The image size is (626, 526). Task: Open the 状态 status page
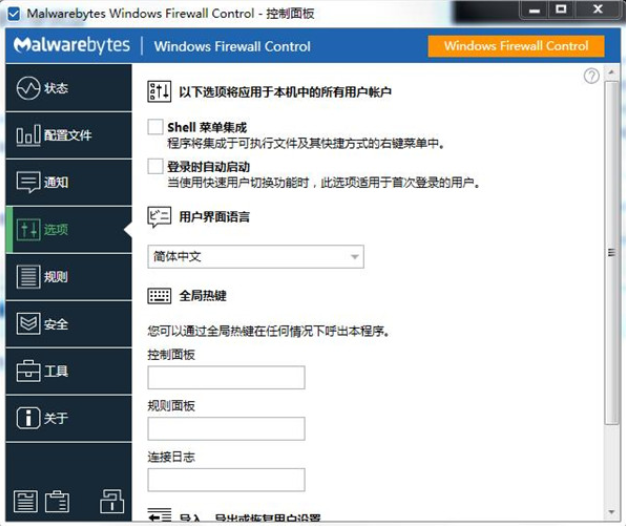coord(69,87)
